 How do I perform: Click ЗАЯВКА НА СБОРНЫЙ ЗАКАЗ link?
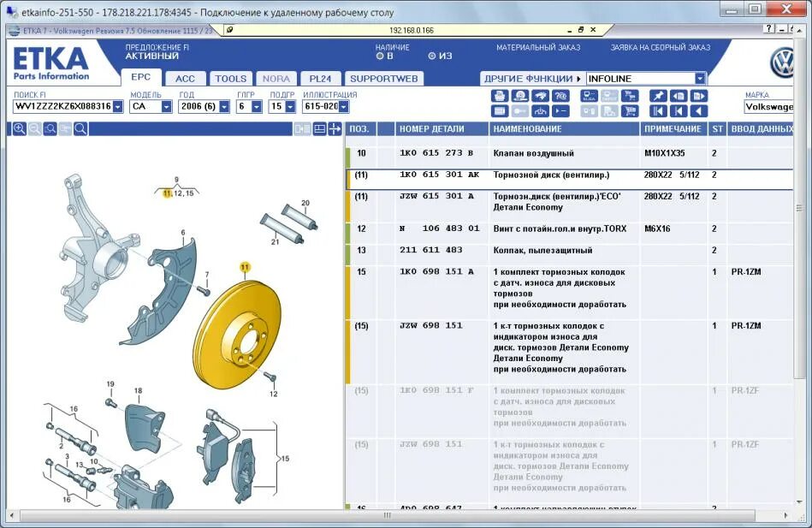660,47
